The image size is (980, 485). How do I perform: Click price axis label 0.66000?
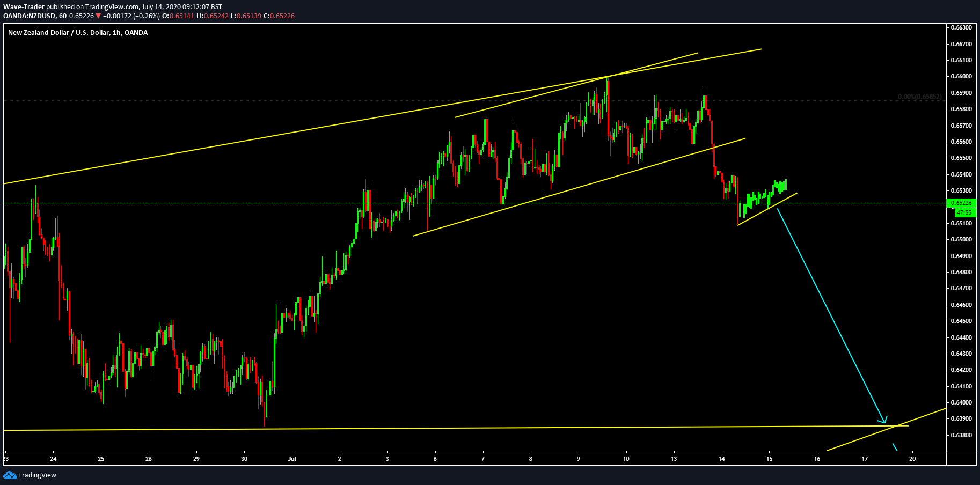[x=961, y=77]
